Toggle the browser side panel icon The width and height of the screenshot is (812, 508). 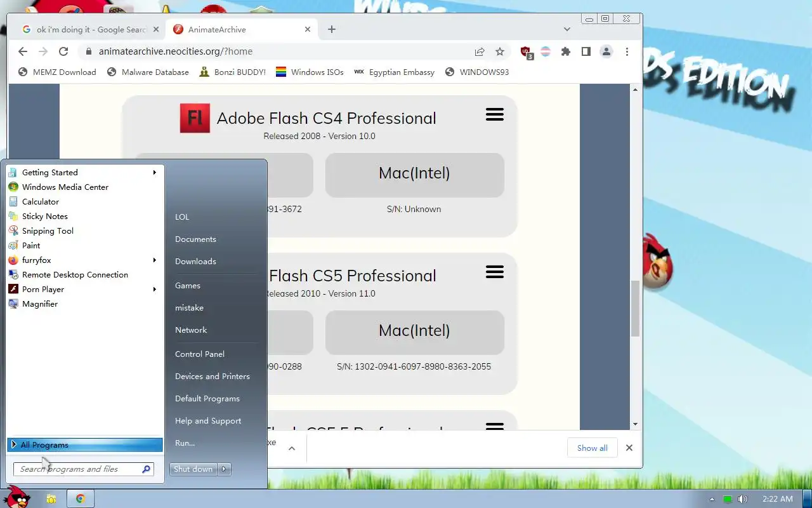[586, 51]
